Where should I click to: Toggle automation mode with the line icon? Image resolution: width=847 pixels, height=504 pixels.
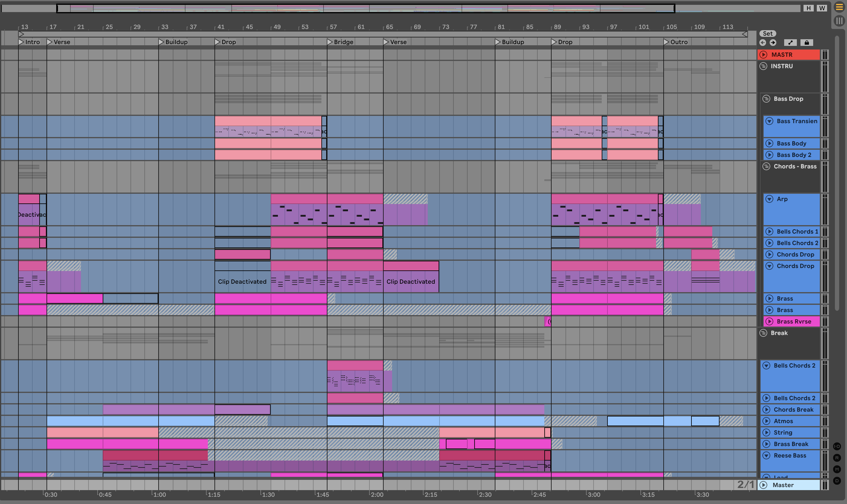point(790,43)
